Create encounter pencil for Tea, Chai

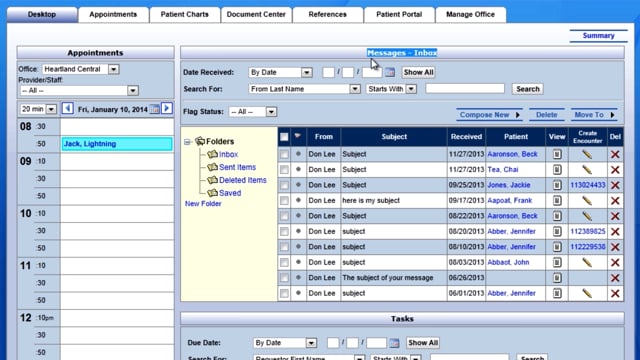pyautogui.click(x=587, y=170)
